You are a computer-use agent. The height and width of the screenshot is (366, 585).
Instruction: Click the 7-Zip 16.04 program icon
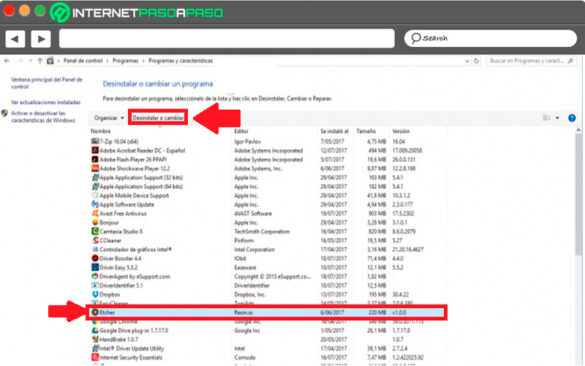[95, 141]
